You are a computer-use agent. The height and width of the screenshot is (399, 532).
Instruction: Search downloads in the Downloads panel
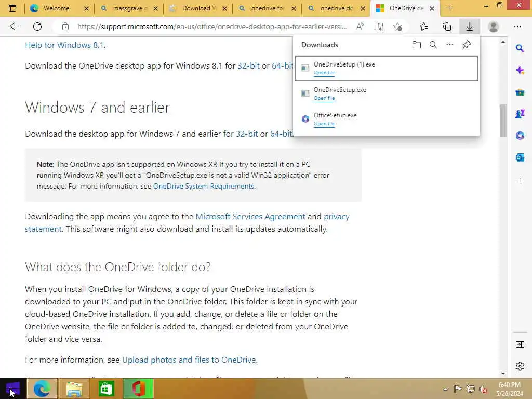tap(433, 45)
